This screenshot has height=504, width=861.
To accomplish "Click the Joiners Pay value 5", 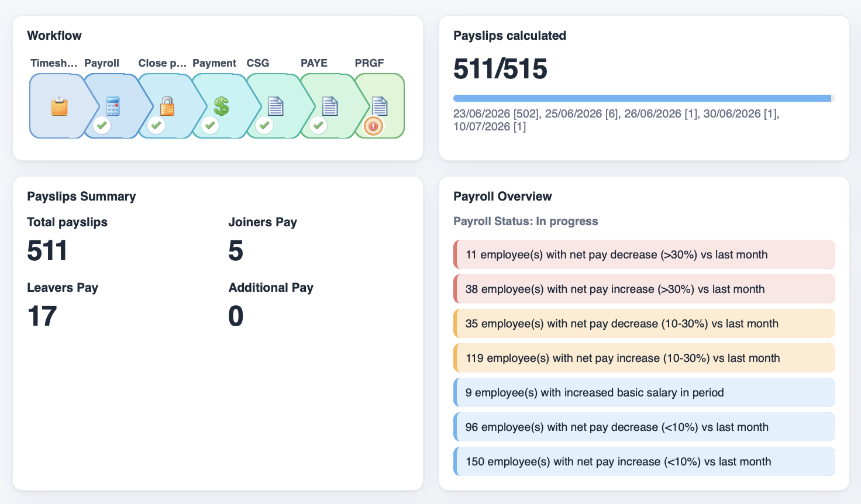I will point(236,251).
